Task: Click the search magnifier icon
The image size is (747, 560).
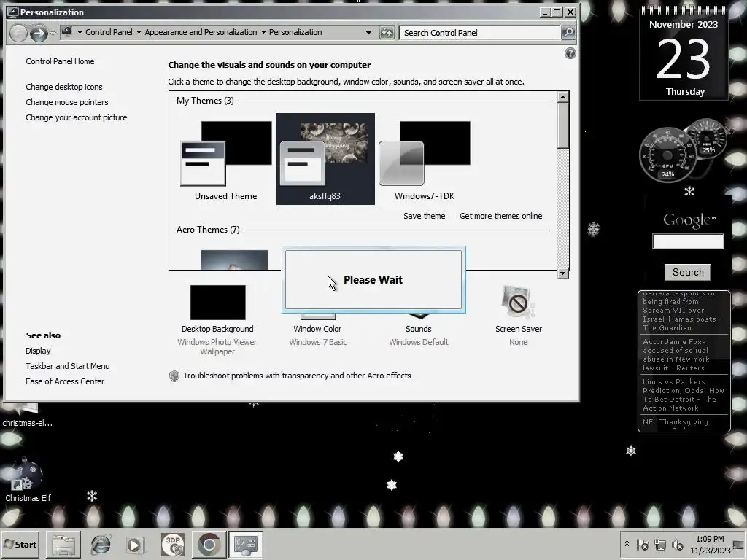Action: point(568,32)
